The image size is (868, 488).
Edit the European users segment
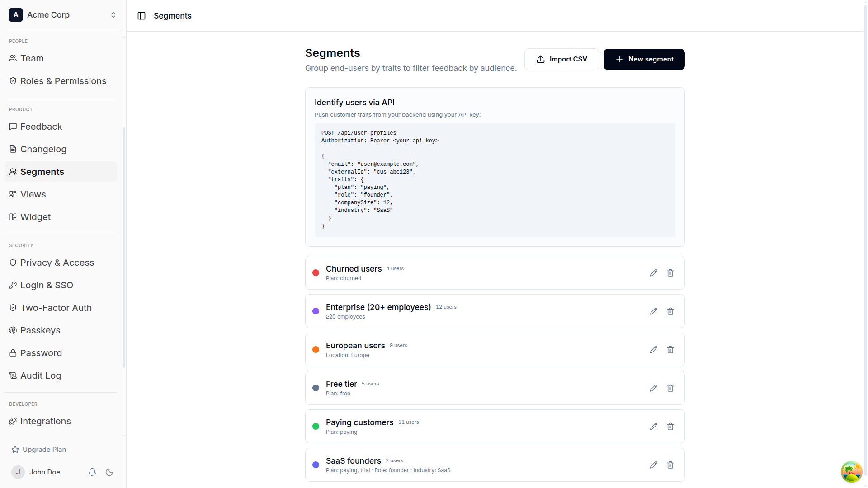point(653,350)
